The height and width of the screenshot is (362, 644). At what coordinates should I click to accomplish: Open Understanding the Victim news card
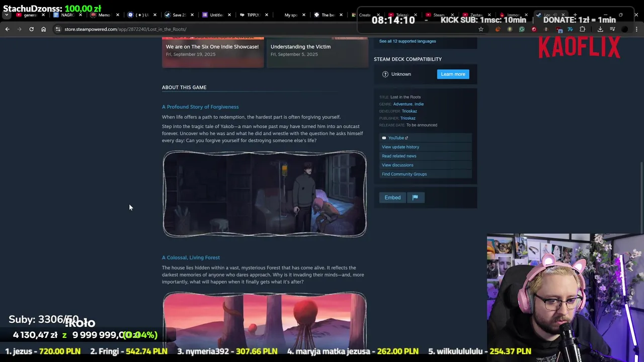[x=317, y=52]
